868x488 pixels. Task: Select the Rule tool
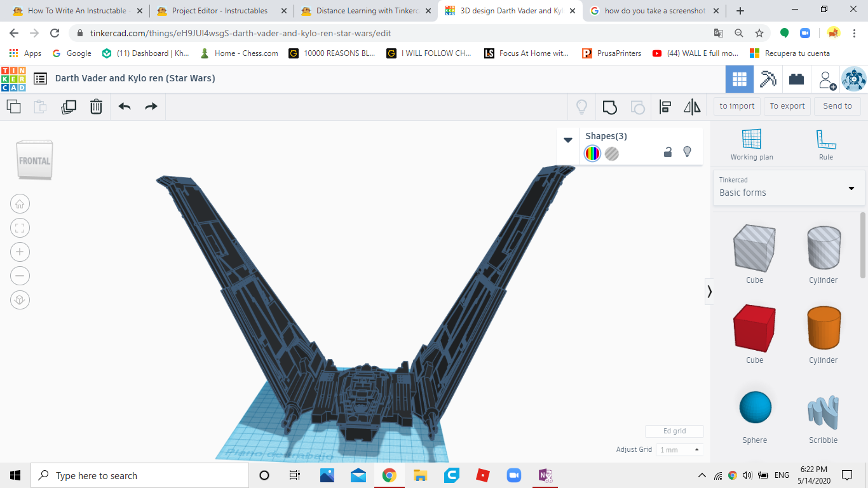tap(826, 144)
